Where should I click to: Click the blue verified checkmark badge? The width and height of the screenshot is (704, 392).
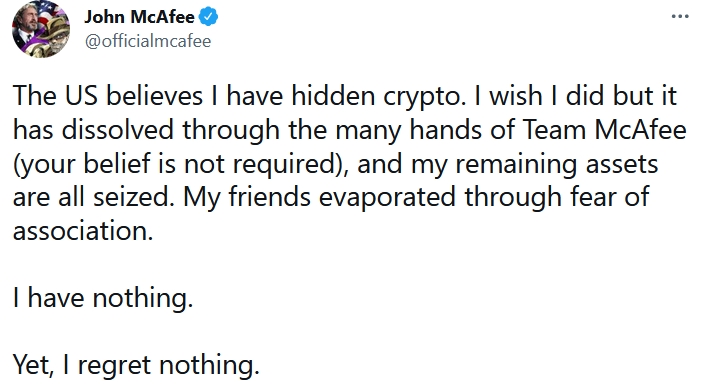tap(208, 17)
